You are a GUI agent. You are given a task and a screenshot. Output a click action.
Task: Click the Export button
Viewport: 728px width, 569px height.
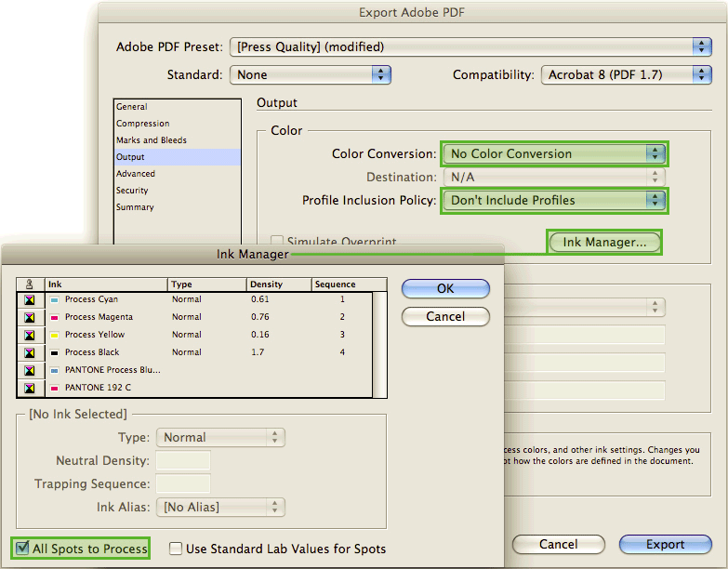[x=665, y=544]
